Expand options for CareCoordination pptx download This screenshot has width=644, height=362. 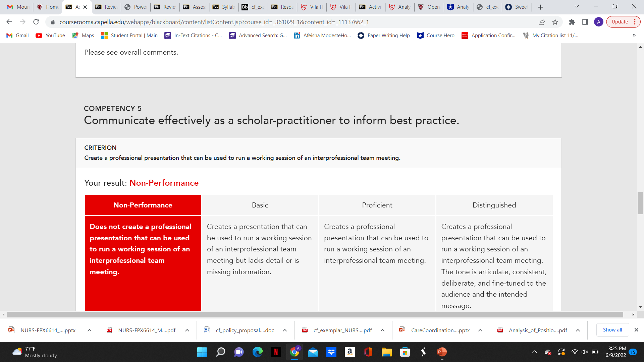coord(480,330)
